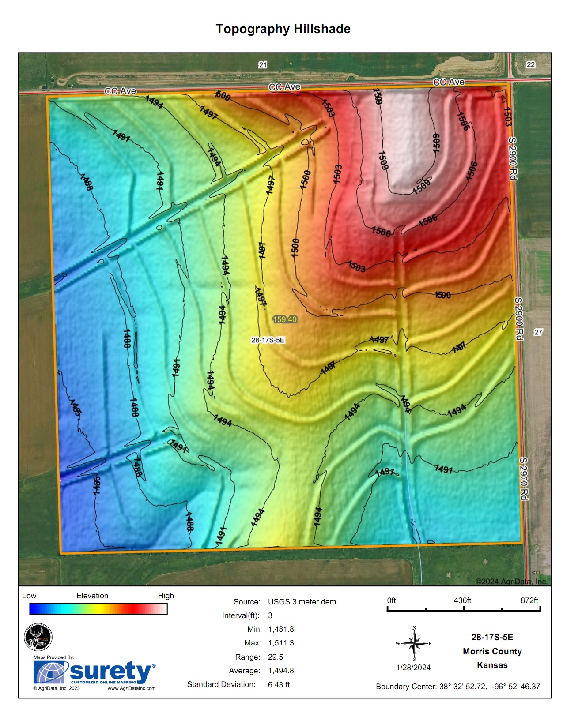Click the Surety globe logo
This screenshot has width=563, height=728.
(51, 673)
